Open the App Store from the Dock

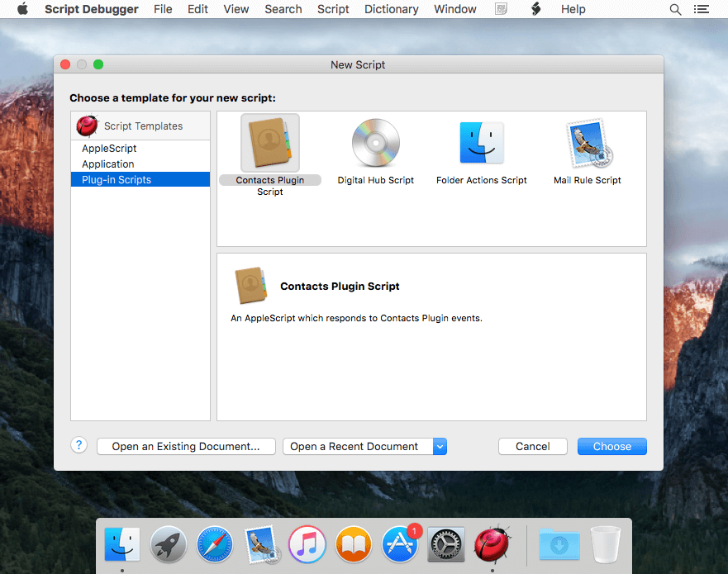tap(399, 544)
